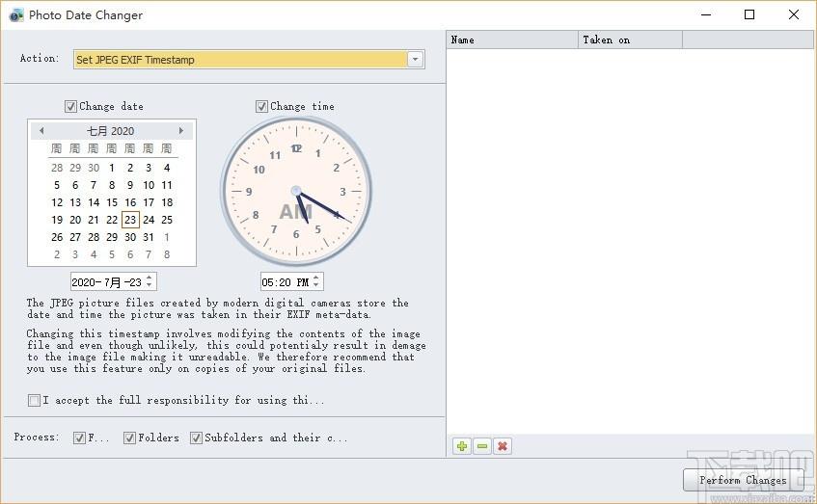Click the Perform Changes button
This screenshot has height=504, width=817.
tap(743, 480)
